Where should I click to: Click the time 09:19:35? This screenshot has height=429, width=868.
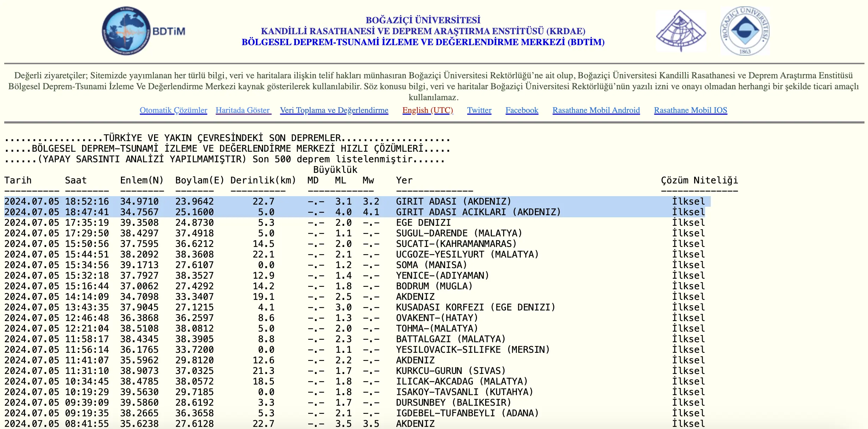pyautogui.click(x=87, y=413)
